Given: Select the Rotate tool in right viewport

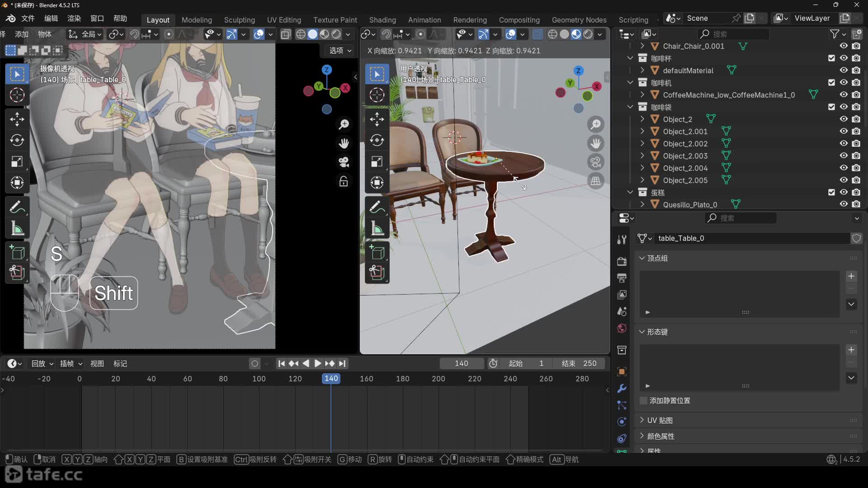Looking at the screenshot, I should [x=377, y=141].
